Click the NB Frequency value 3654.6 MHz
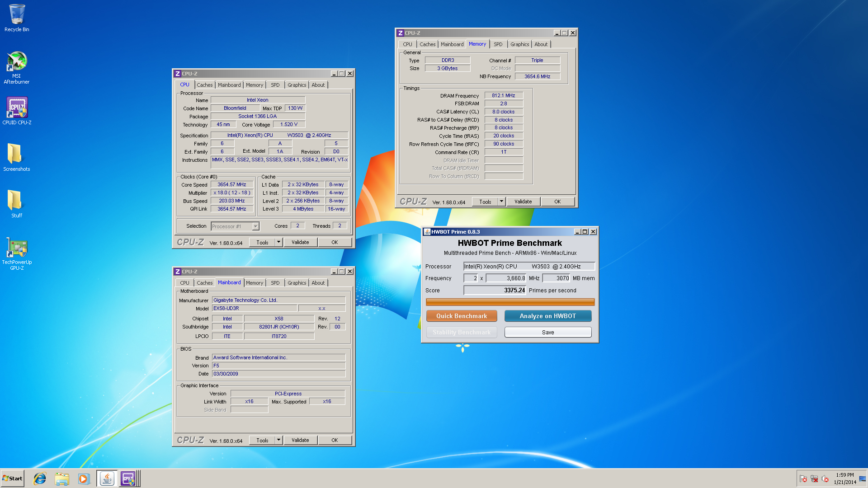This screenshot has width=868, height=488. (x=538, y=76)
